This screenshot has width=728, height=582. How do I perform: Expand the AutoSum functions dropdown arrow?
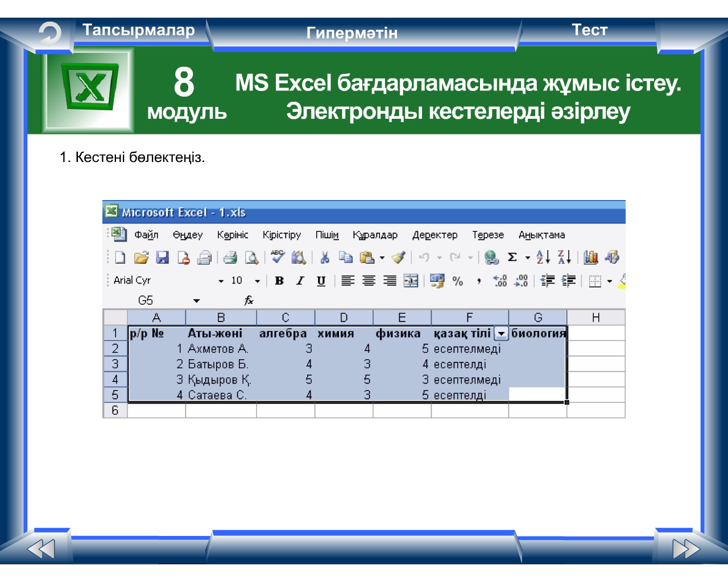coord(527,258)
